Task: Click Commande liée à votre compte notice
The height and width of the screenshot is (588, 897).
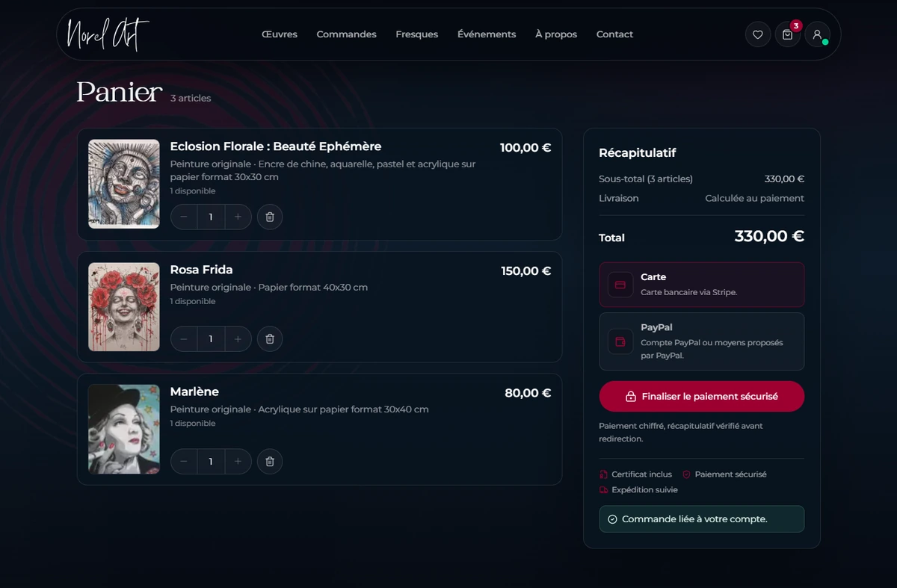Action: tap(702, 519)
